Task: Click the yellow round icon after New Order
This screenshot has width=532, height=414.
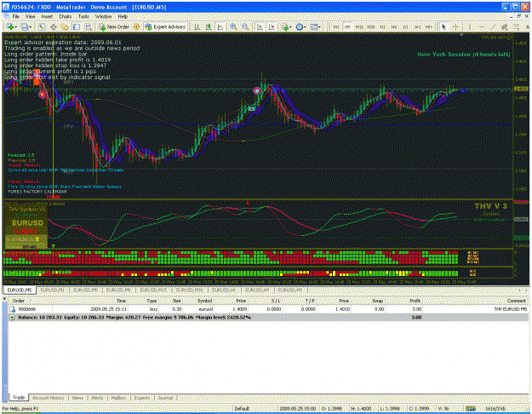Action: (x=136, y=26)
